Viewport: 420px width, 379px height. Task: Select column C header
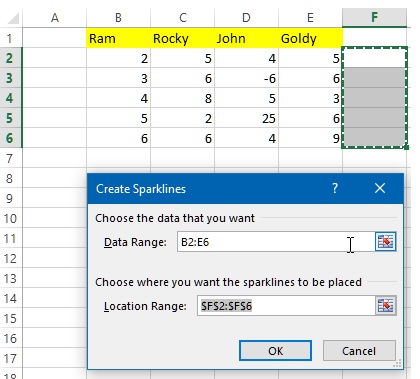pos(183,18)
